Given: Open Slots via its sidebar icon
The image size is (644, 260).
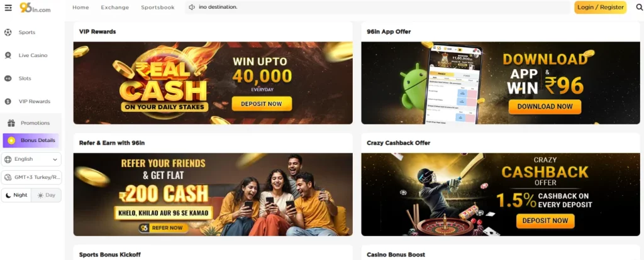Looking at the screenshot, I should click(x=8, y=79).
